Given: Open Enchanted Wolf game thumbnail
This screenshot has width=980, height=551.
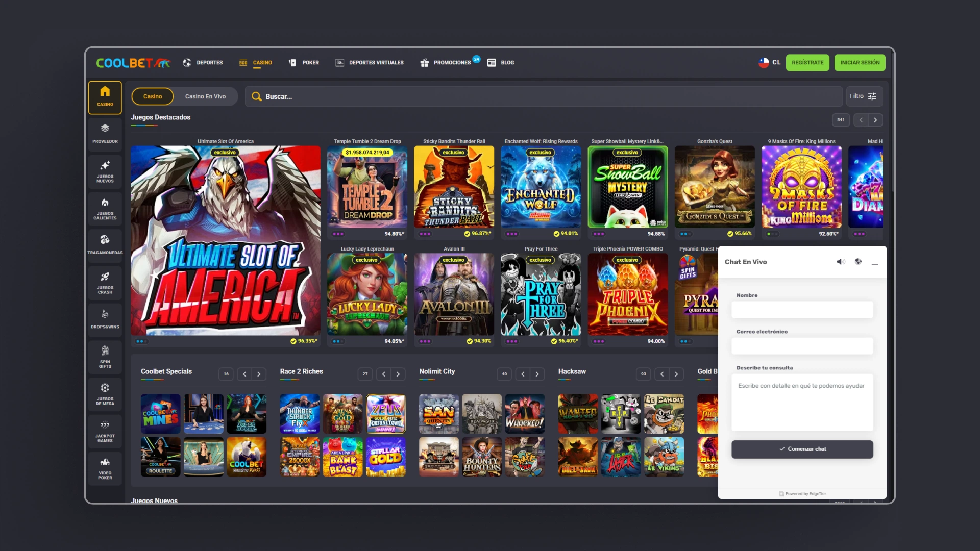Looking at the screenshot, I should pyautogui.click(x=541, y=187).
